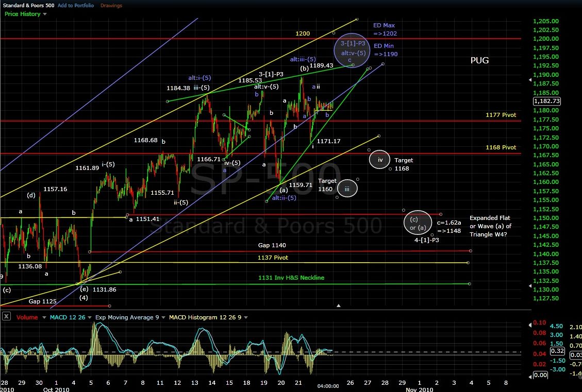
Task: Select the 1159.71 low label
Action: click(301, 185)
